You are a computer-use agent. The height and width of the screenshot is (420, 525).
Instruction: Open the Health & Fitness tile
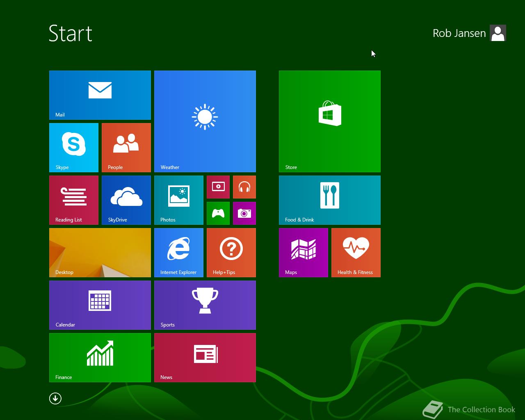pos(356,253)
